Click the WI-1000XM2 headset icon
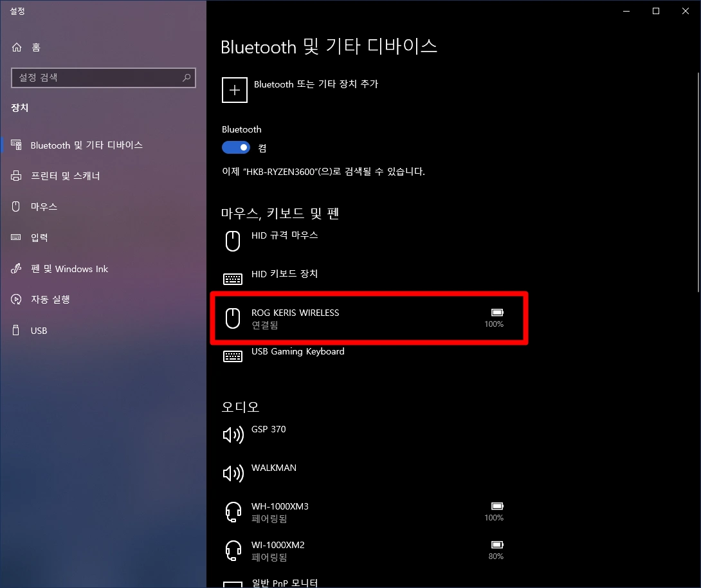Screen dimensions: 701x588 click(233, 551)
